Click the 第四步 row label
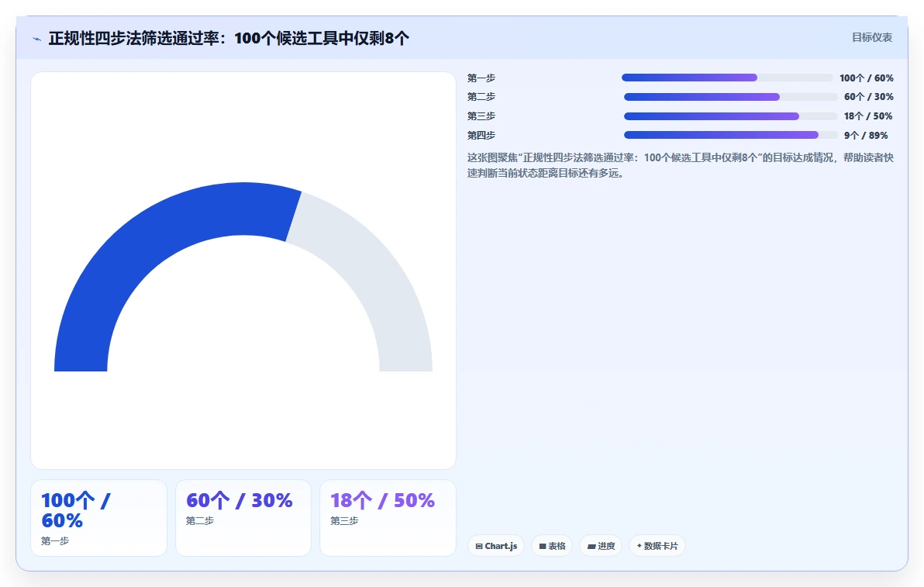The width and height of the screenshot is (924, 587). click(481, 135)
